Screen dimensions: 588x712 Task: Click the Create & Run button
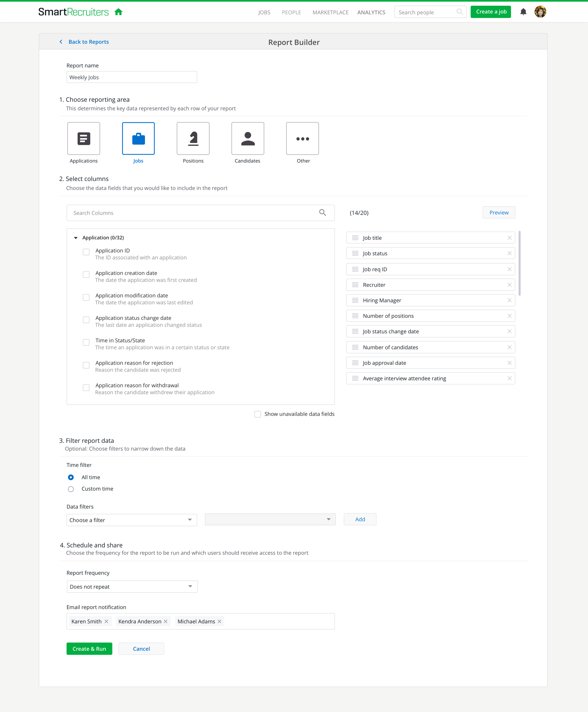(x=89, y=649)
